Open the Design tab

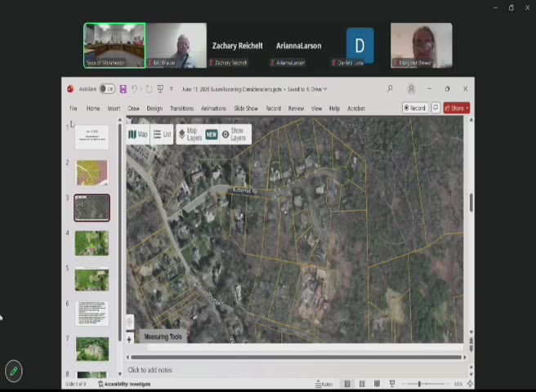pyautogui.click(x=154, y=109)
